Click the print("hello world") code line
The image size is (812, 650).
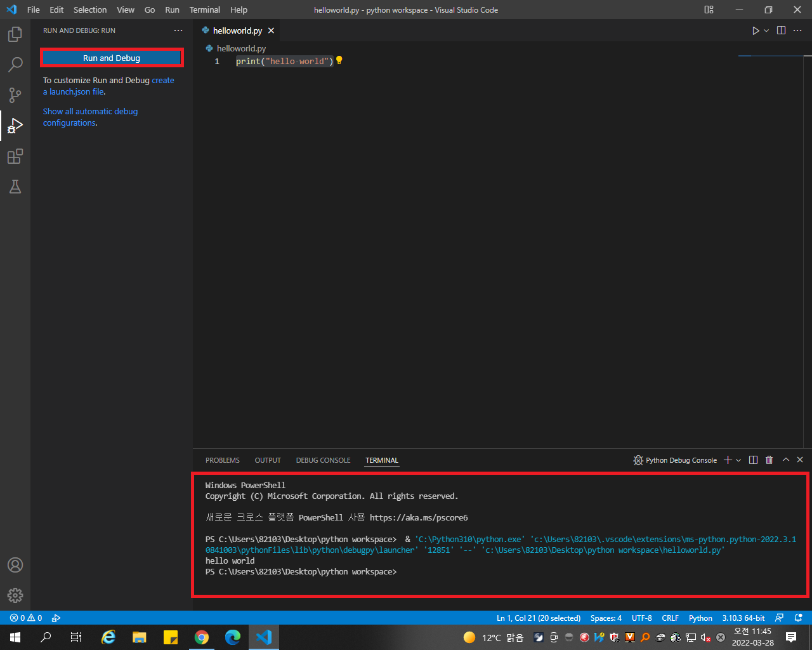(284, 61)
